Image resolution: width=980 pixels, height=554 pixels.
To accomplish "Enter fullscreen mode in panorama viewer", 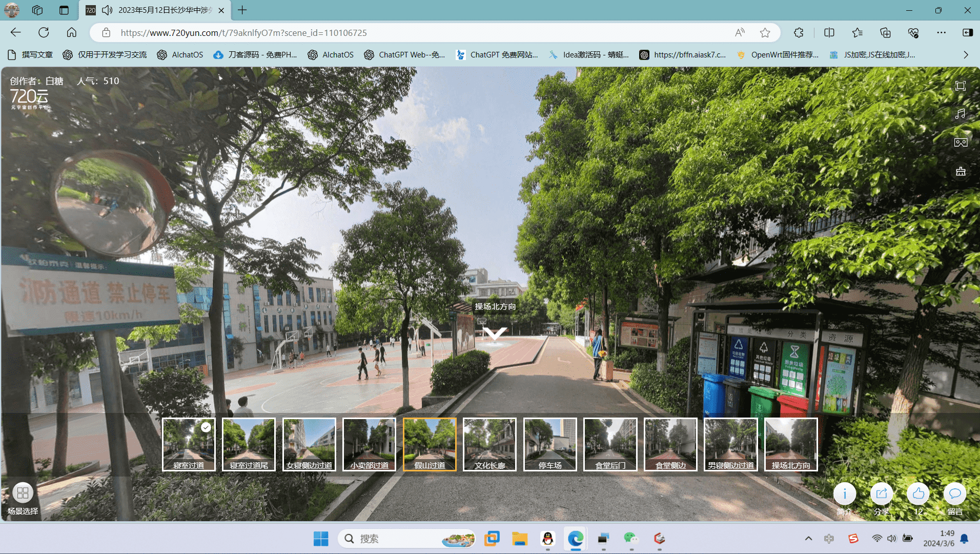I will click(x=960, y=86).
